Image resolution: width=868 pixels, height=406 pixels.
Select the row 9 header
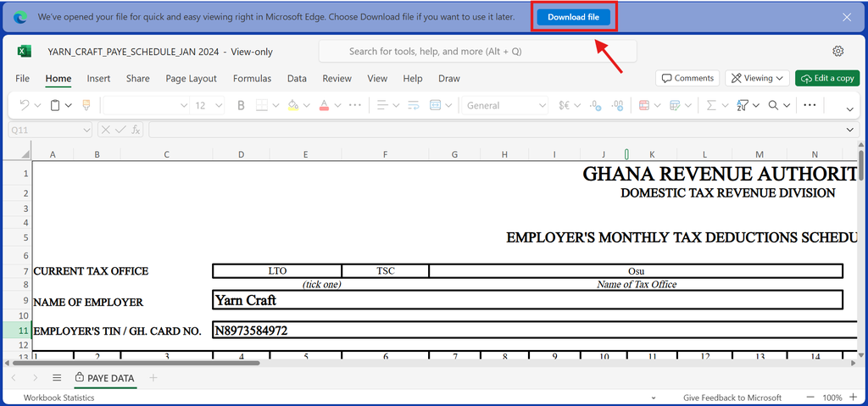tap(17, 301)
